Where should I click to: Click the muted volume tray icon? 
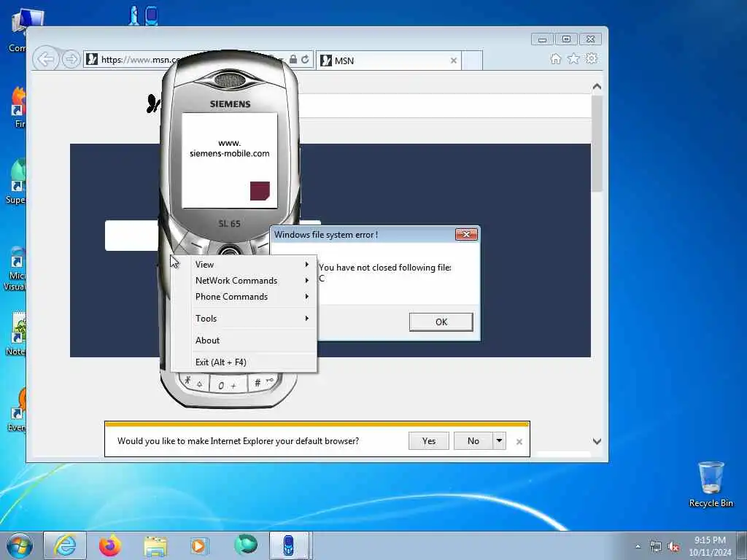point(673,547)
